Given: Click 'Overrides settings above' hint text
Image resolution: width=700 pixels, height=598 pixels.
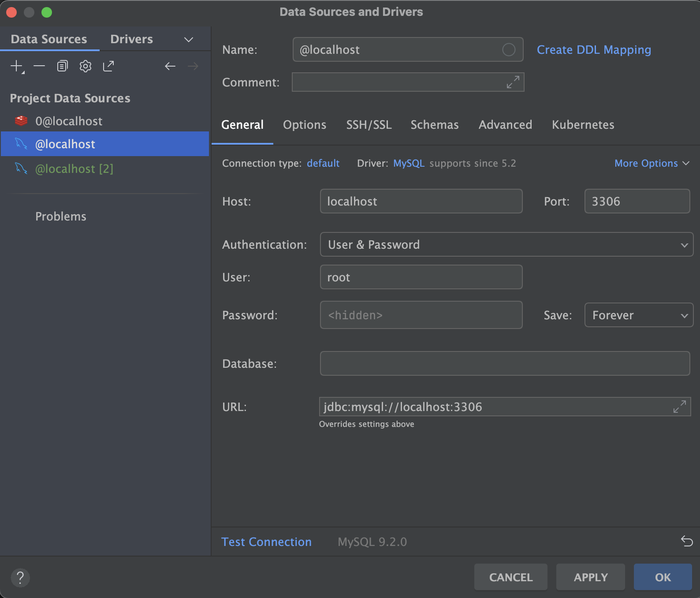Looking at the screenshot, I should pos(366,424).
